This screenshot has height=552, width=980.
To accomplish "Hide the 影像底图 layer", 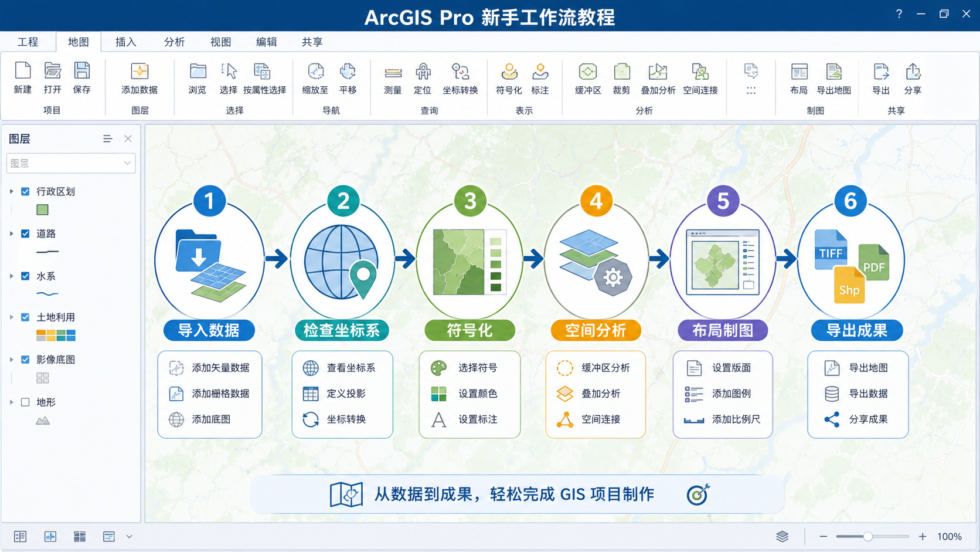I will coord(25,360).
